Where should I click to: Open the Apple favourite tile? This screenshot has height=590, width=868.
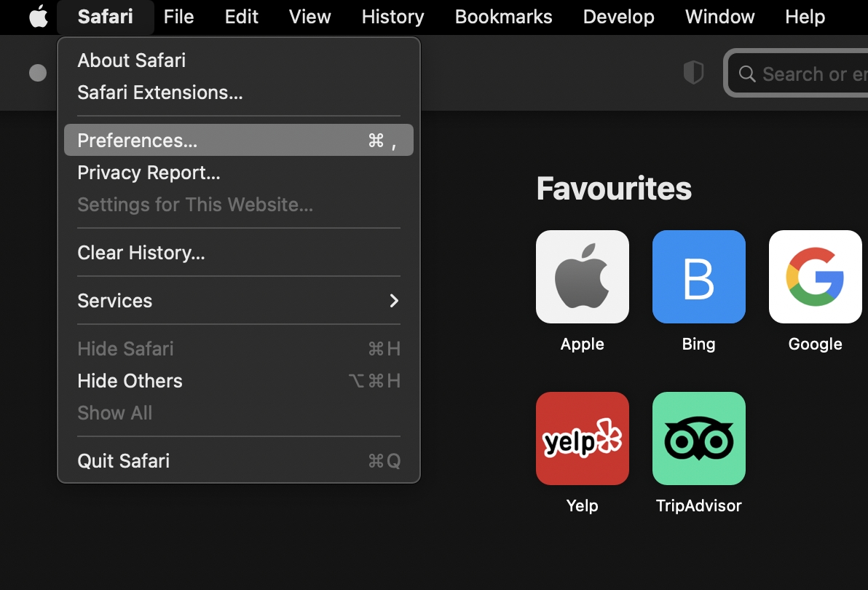pyautogui.click(x=583, y=277)
